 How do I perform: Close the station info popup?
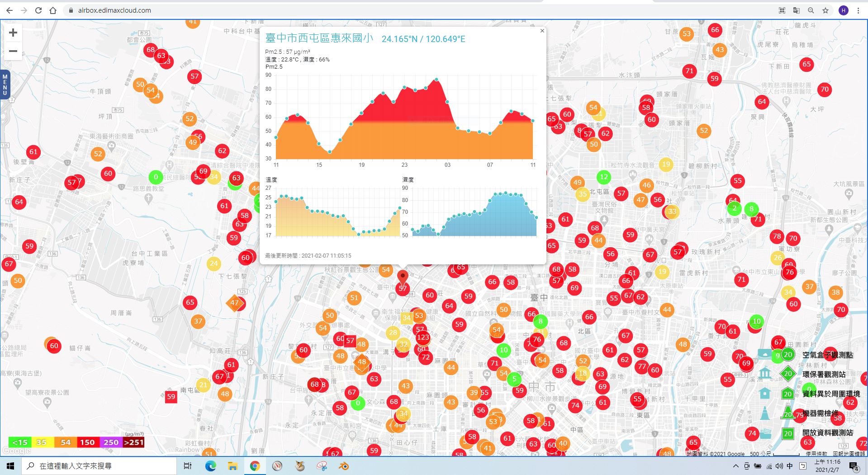pyautogui.click(x=542, y=31)
